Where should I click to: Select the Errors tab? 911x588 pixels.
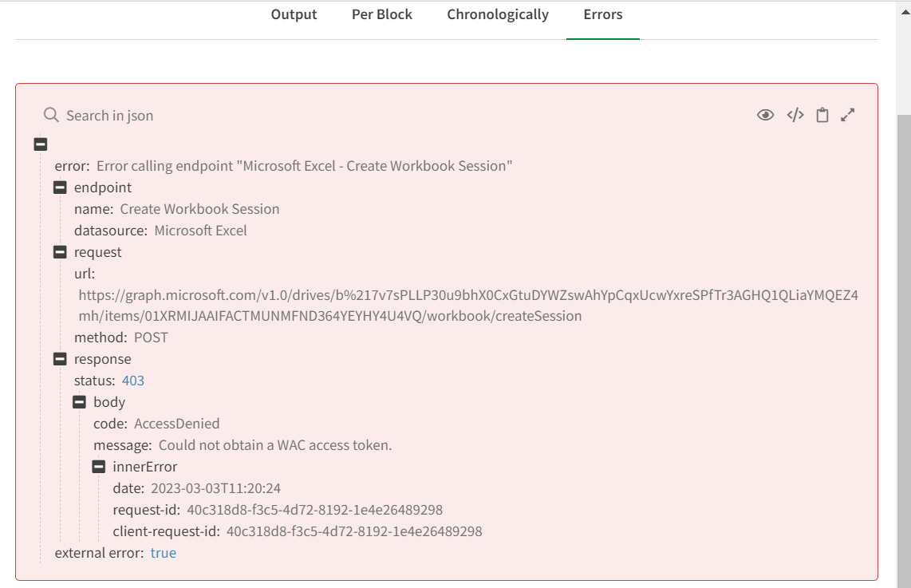[x=602, y=14]
